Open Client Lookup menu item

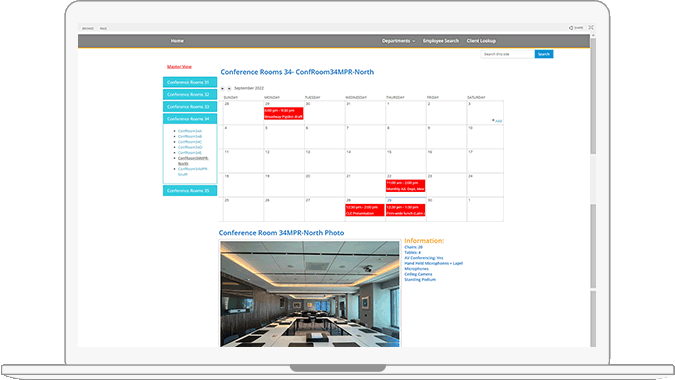click(481, 41)
